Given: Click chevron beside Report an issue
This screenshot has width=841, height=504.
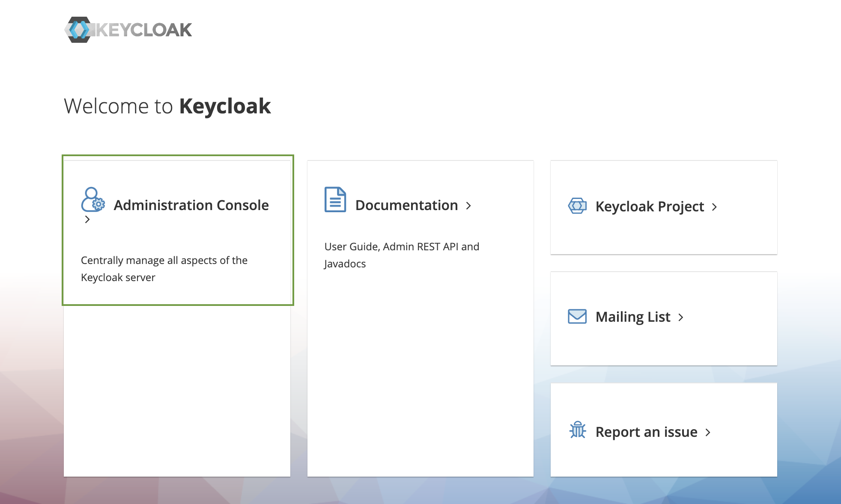Looking at the screenshot, I should tap(708, 433).
